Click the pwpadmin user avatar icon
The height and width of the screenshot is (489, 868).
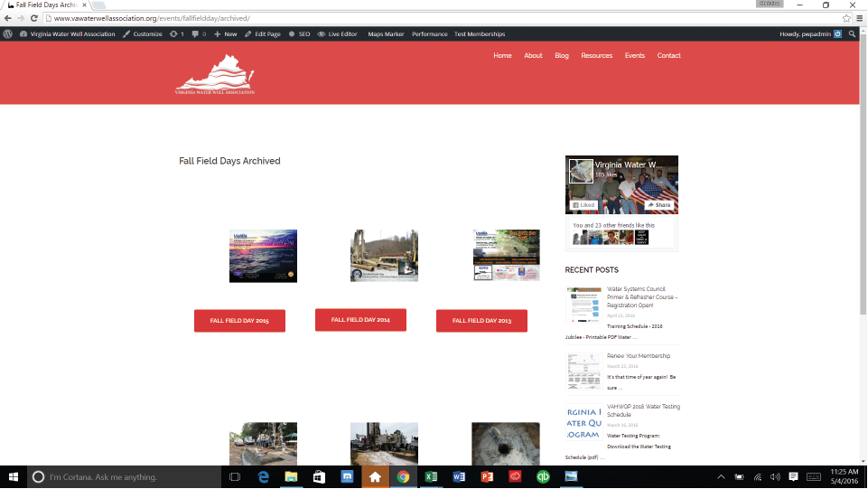837,33
